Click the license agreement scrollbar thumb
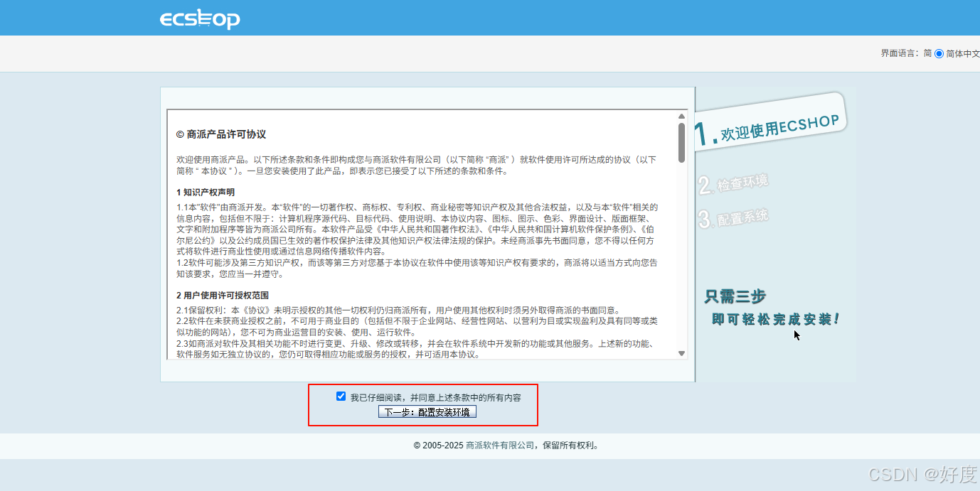The height and width of the screenshot is (491, 980). tap(681, 143)
